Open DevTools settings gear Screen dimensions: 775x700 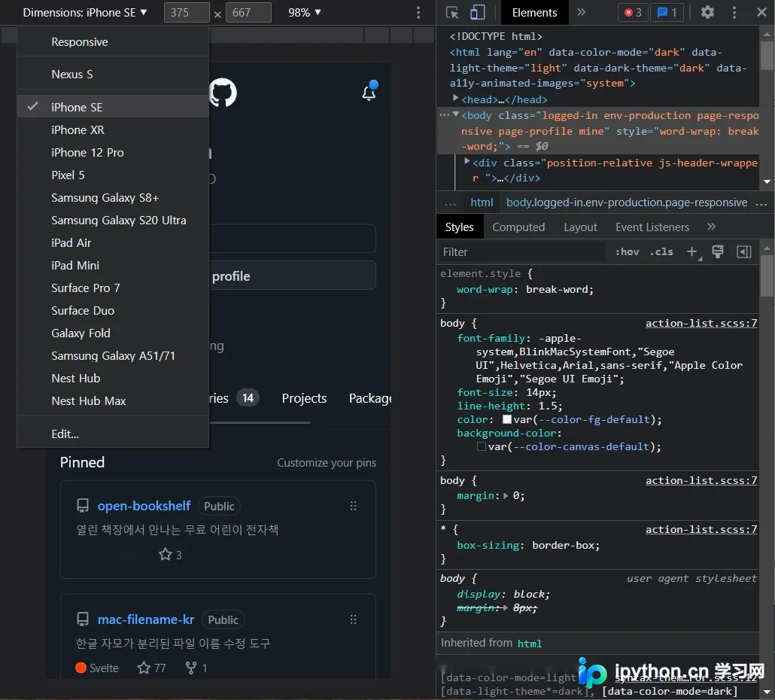(707, 12)
